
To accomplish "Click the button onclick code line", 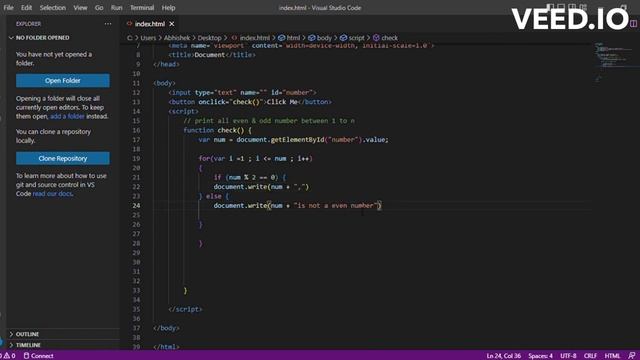I will coord(250,102).
